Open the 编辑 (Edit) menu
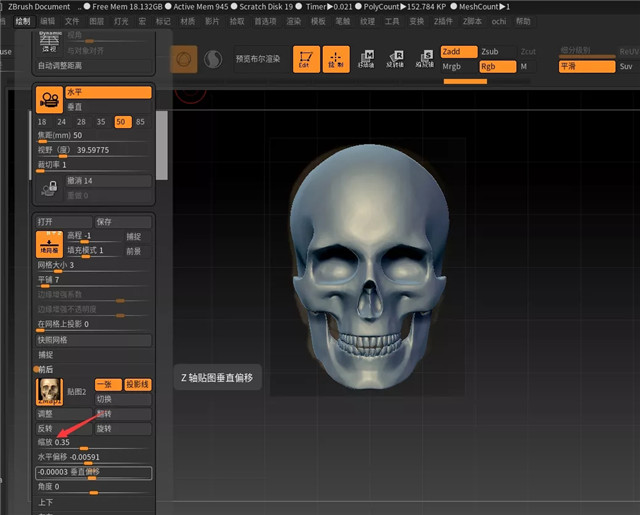 tap(48, 21)
